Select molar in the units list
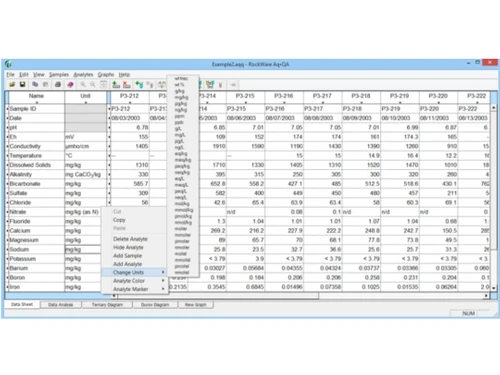500x375 pixels. click(x=182, y=229)
